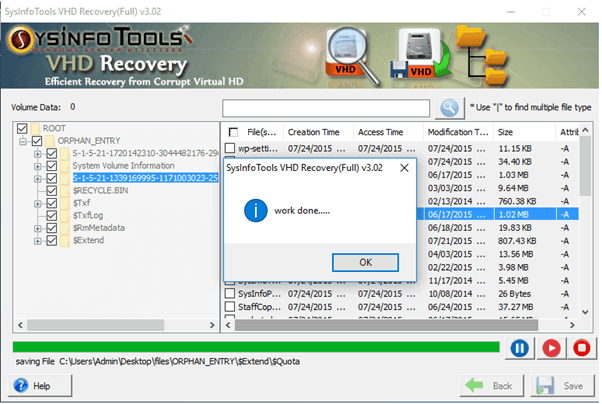Expand the $Txf tree node
602x404 pixels.
[x=38, y=204]
